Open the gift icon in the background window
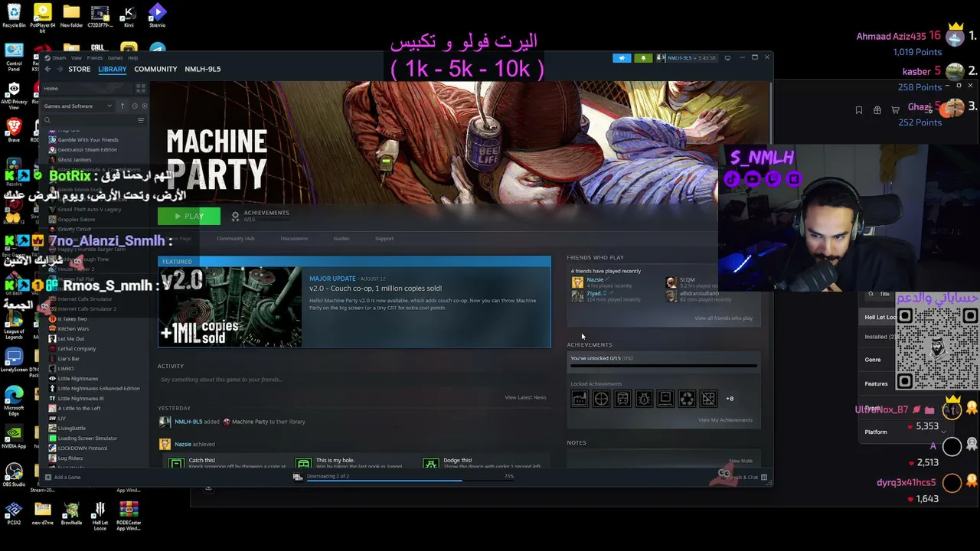Viewport: 980px width, 551px height. (877, 110)
